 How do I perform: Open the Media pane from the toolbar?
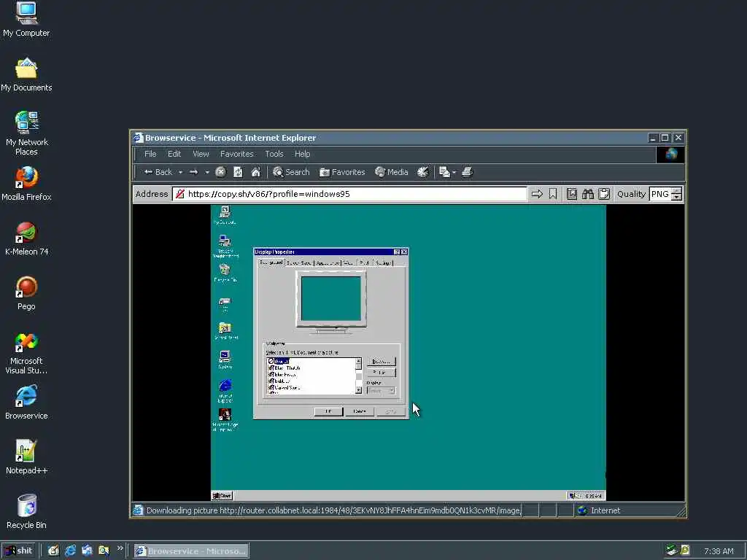pos(392,172)
